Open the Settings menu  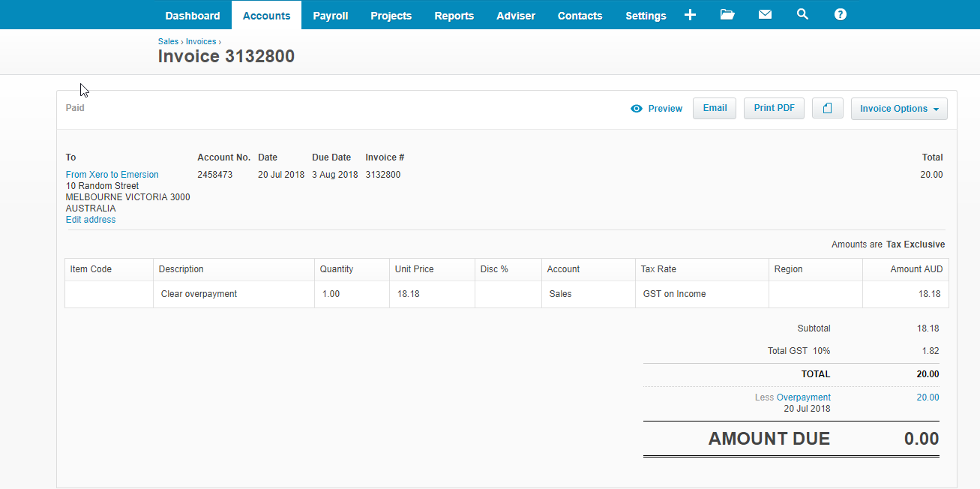click(x=645, y=16)
